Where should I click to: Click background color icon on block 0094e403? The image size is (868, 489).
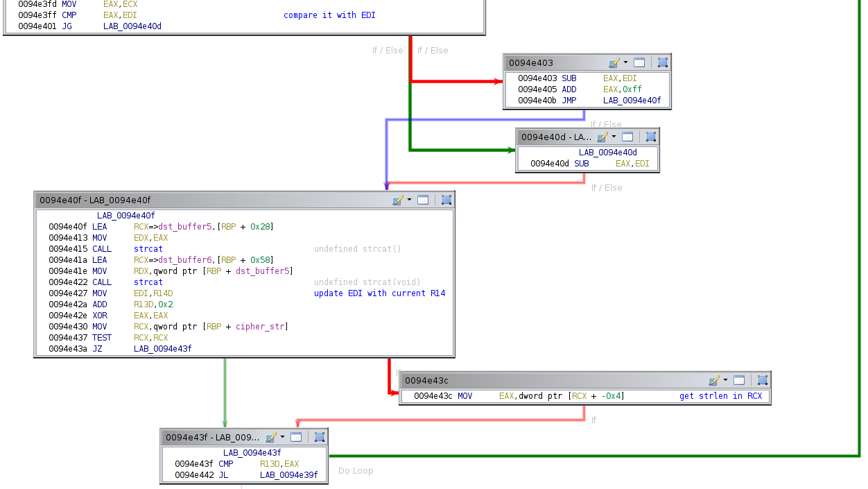[x=614, y=62]
